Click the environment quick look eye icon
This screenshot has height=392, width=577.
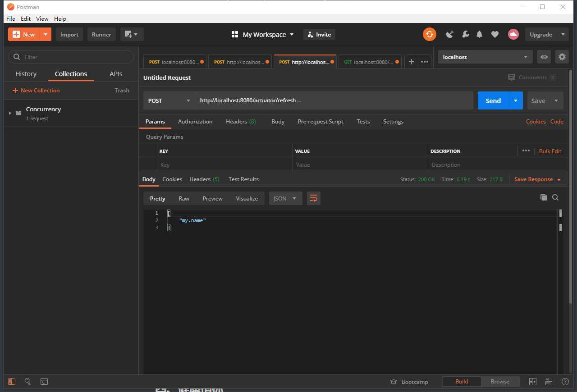coord(544,57)
